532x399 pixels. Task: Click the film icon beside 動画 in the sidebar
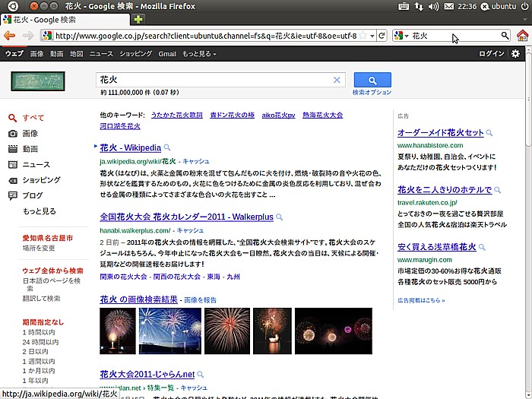[13, 149]
